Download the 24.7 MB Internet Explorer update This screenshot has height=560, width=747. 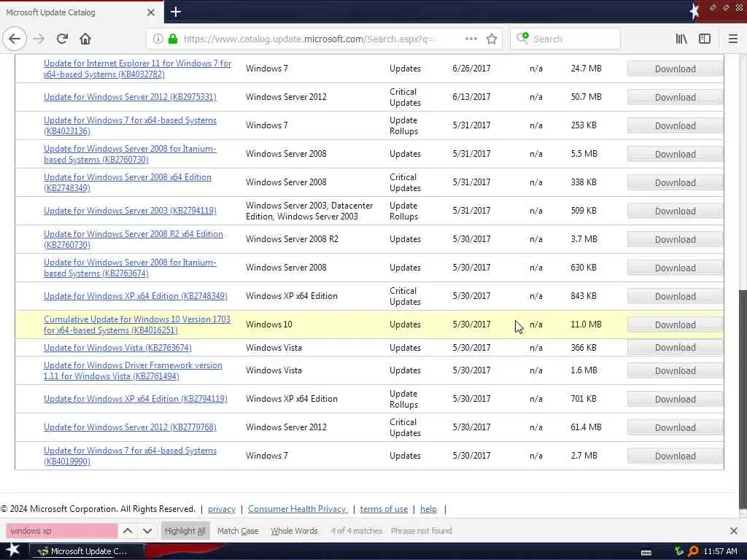tap(675, 69)
